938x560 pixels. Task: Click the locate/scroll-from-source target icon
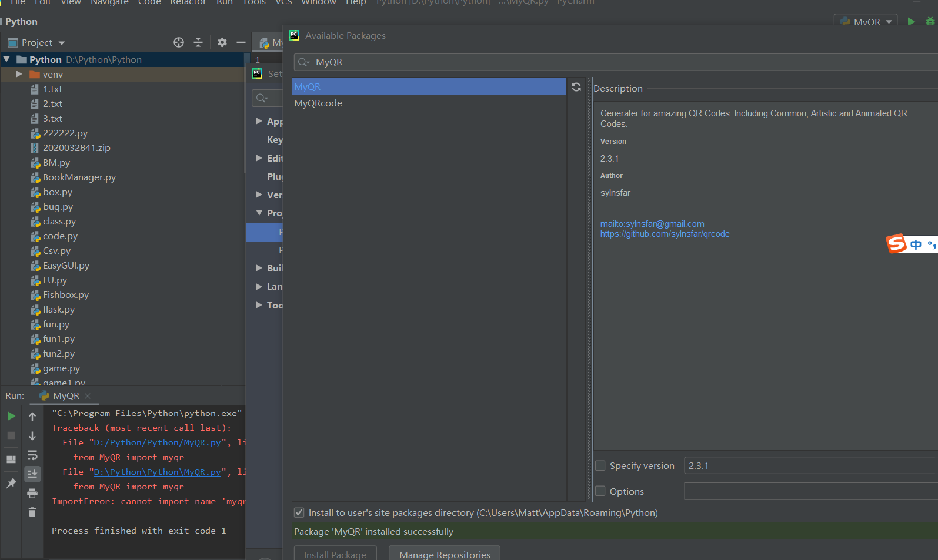tap(179, 42)
